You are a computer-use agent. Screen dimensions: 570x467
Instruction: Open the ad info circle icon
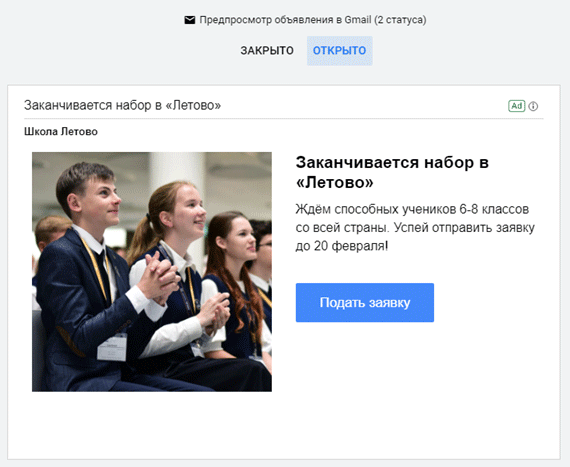(533, 106)
